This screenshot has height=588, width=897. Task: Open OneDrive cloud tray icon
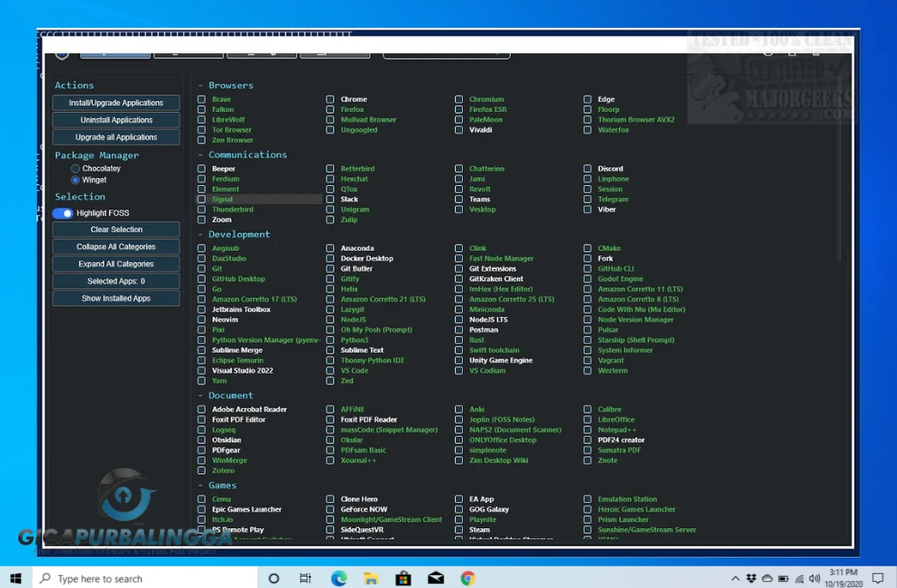coord(767,578)
